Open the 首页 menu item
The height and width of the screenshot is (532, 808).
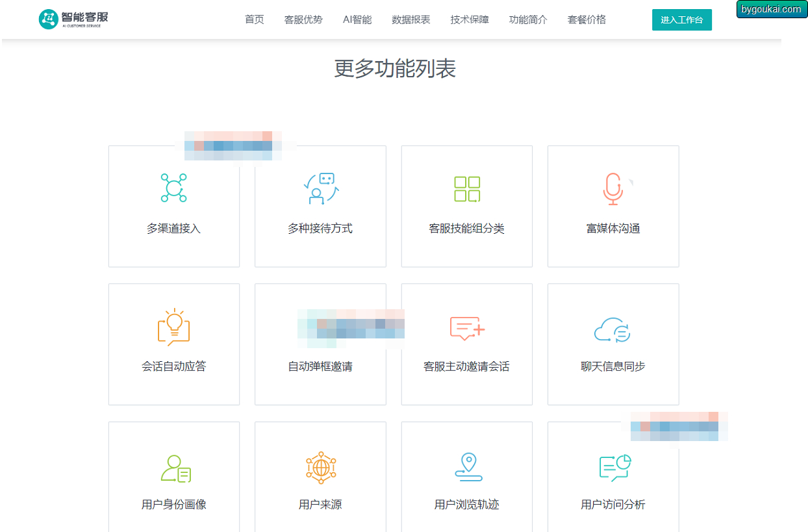tap(255, 19)
